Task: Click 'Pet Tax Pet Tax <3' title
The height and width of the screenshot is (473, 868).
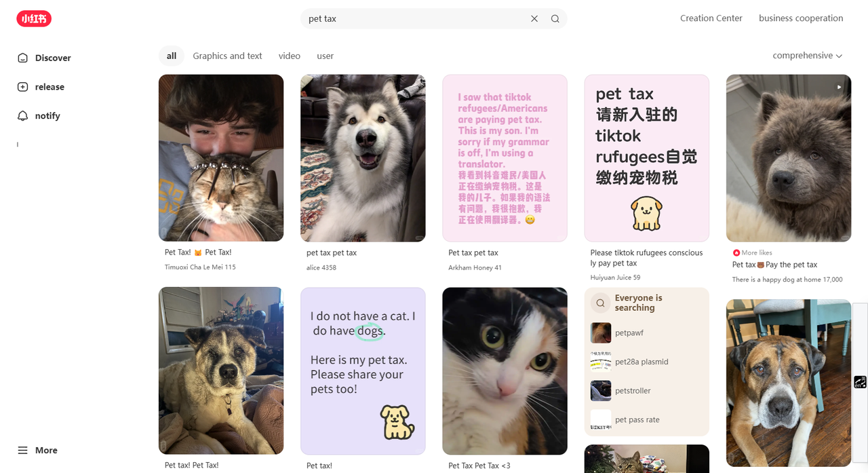Action: (479, 466)
